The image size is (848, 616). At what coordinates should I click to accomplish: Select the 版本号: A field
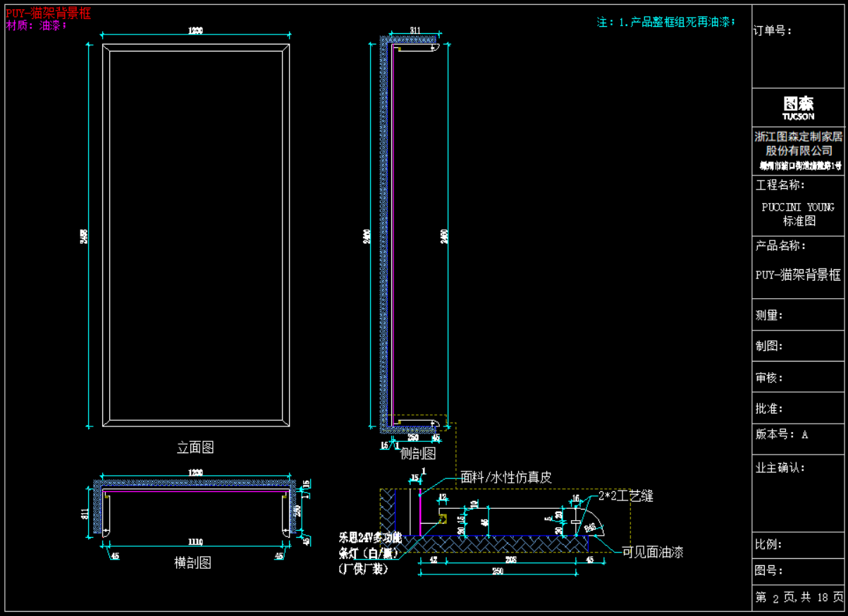tap(782, 434)
